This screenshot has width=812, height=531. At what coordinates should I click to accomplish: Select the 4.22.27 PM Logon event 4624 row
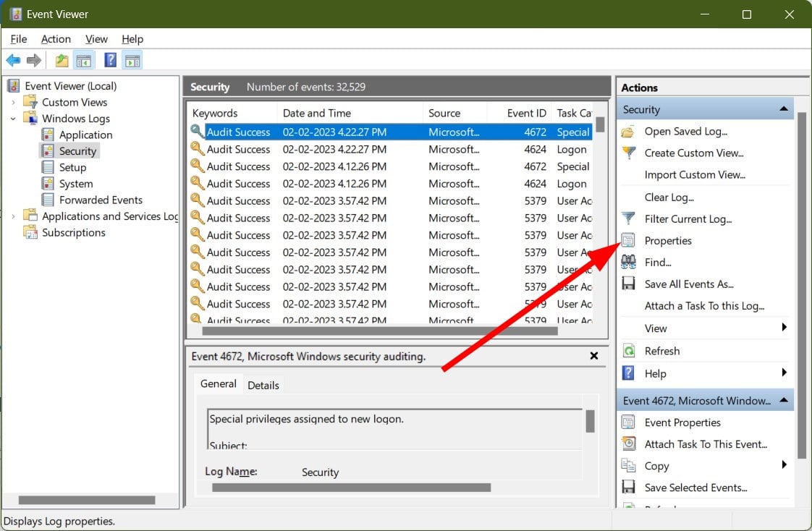(x=391, y=149)
